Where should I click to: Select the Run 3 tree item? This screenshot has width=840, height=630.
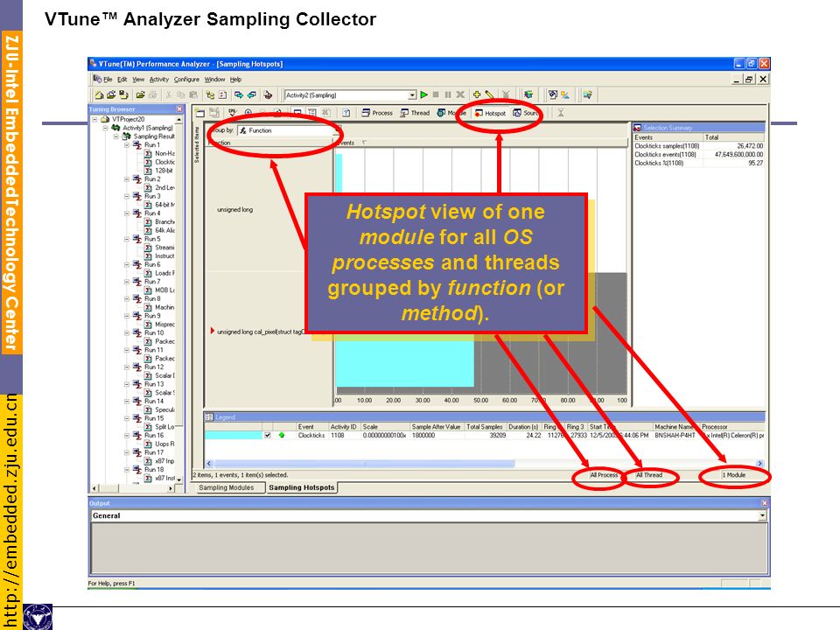[x=152, y=196]
